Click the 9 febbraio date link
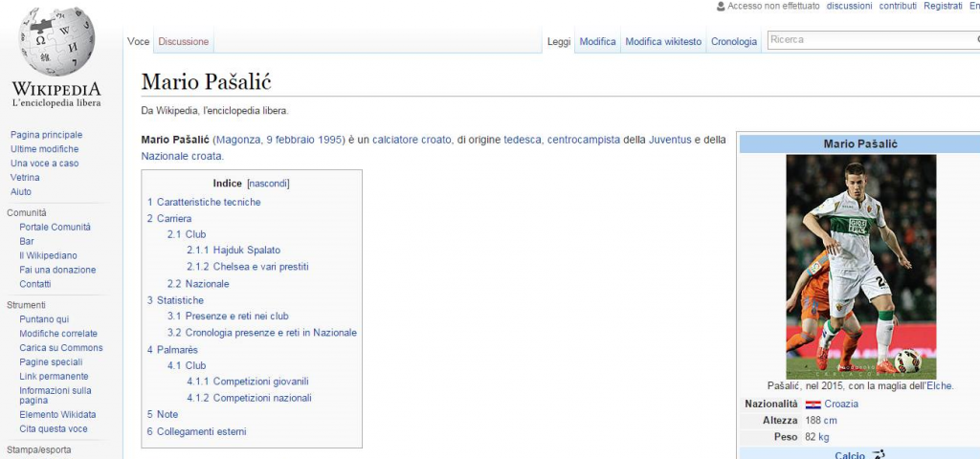This screenshot has width=980, height=459. point(291,140)
